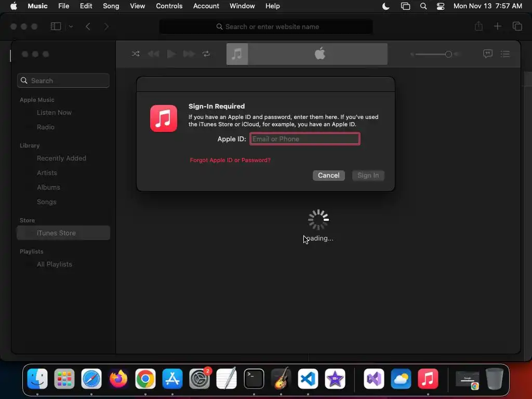This screenshot has width=532, height=399.
Task: Open App Store from the Dock
Action: pos(172,379)
